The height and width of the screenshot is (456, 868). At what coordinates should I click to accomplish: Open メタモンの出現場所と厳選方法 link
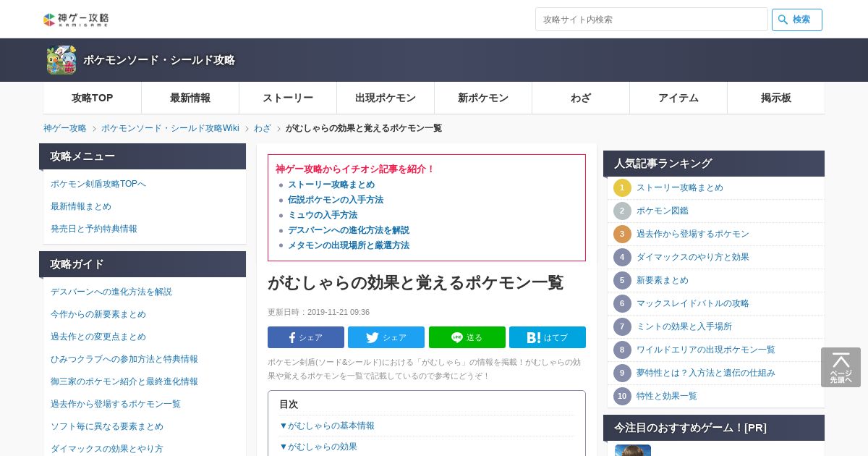349,245
